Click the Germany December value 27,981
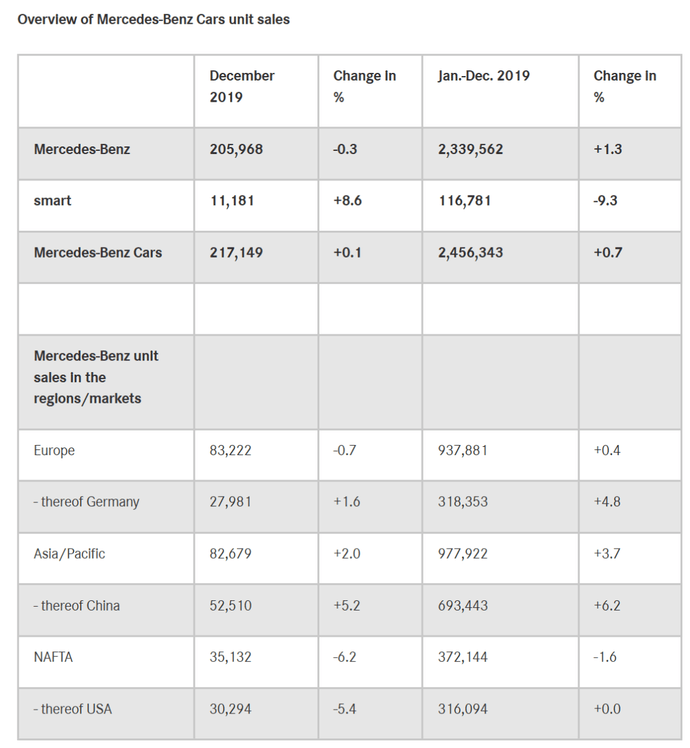690x748 pixels. pyautogui.click(x=230, y=502)
